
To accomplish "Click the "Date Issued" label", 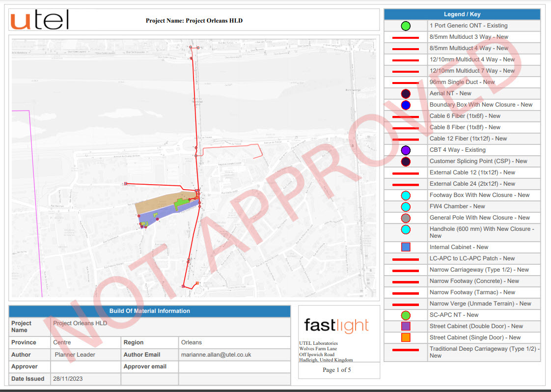I will click(x=28, y=379).
